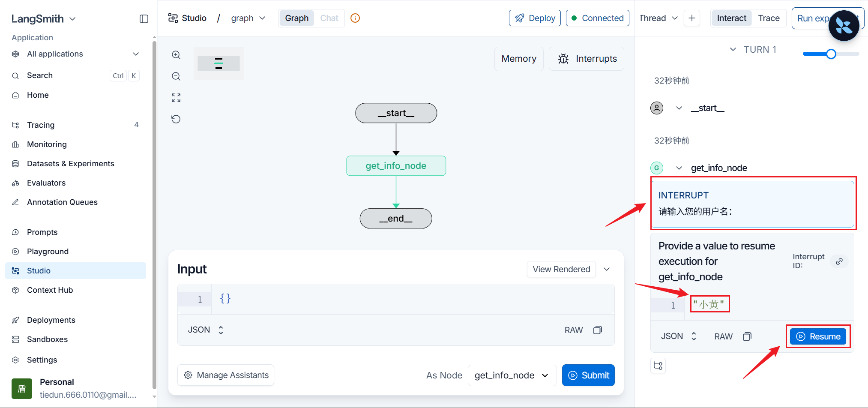The width and height of the screenshot is (868, 408).
Task: Open the LangSmith product dropdown
Action: 43,19
